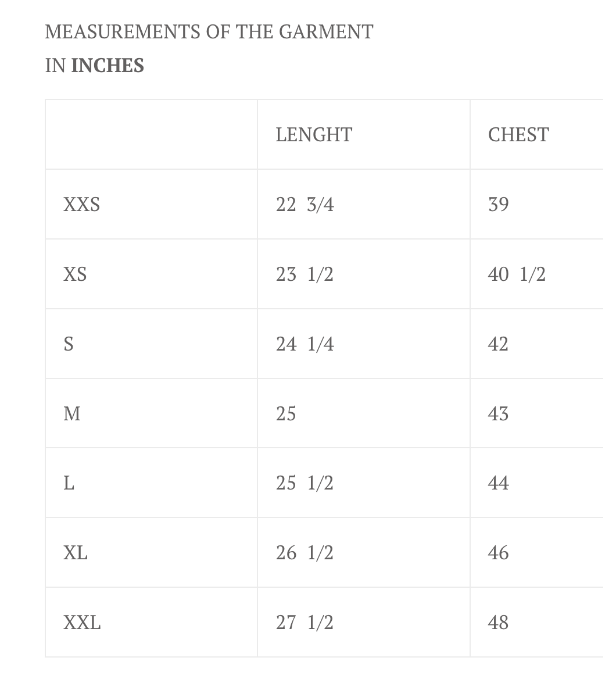Select the L size label

point(69,483)
